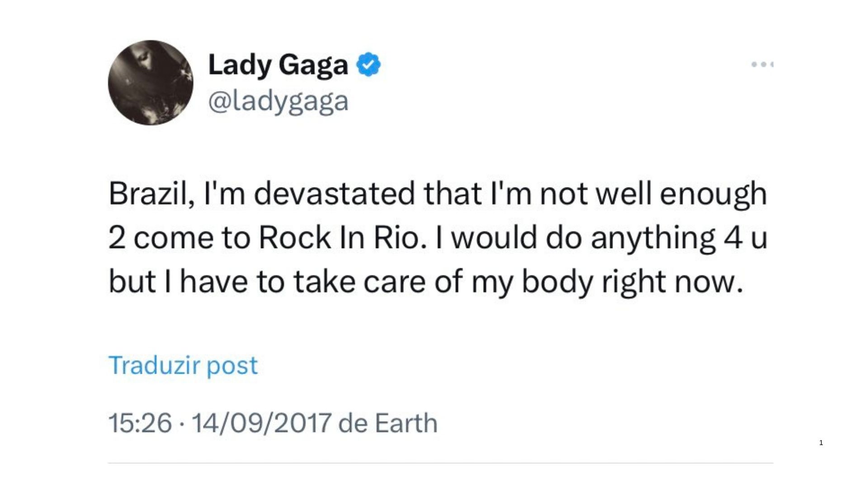Click the Traduzir post link
The height and width of the screenshot is (488, 868).
click(x=183, y=365)
